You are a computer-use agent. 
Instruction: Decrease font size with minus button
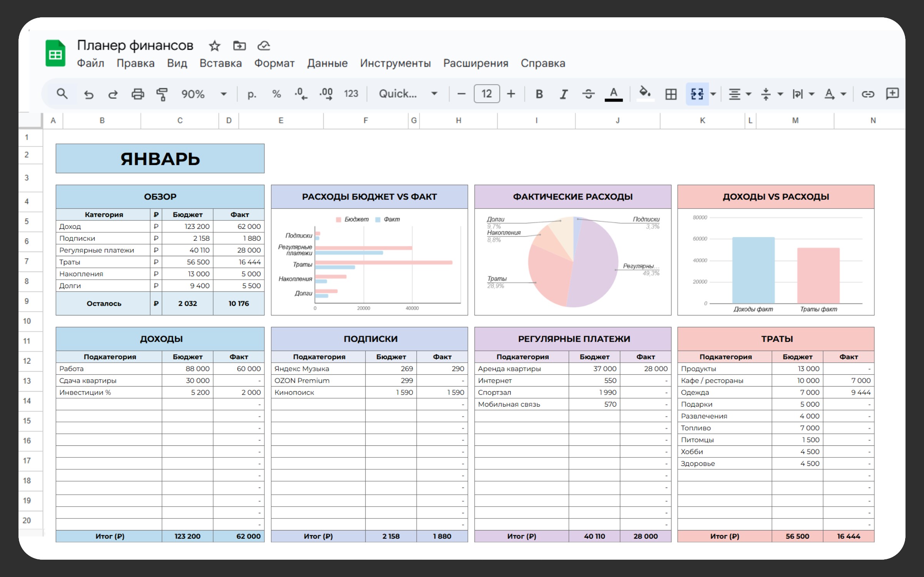[x=461, y=94]
